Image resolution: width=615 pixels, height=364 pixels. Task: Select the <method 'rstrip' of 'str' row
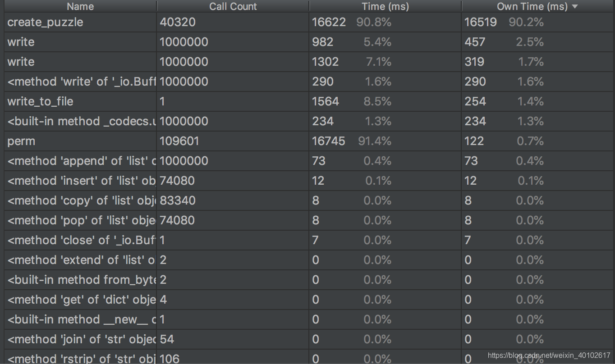(309, 357)
